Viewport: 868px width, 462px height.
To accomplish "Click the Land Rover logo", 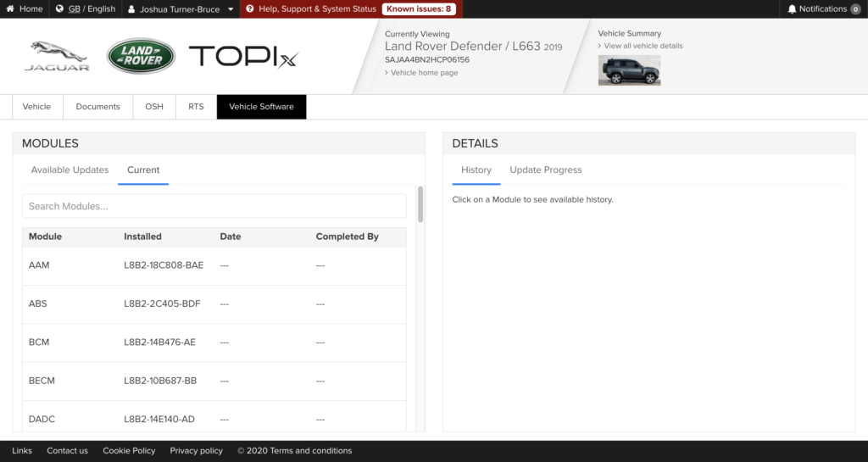I will (140, 56).
